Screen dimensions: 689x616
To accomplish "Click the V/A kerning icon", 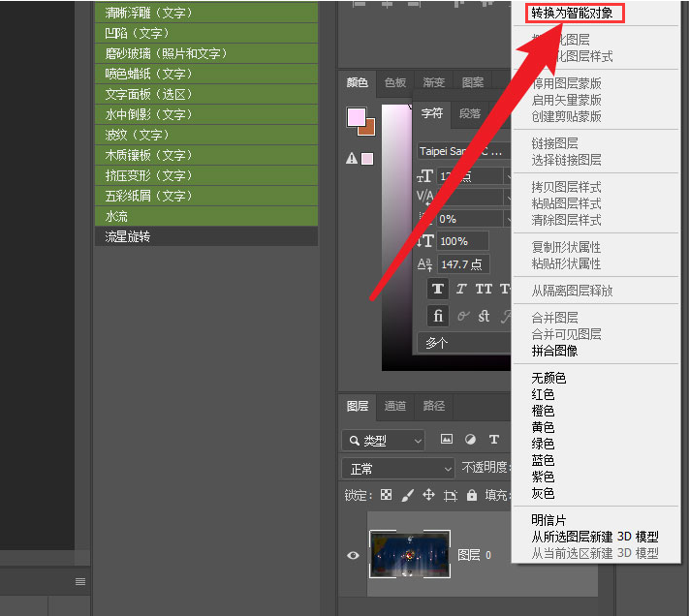I will point(424,197).
